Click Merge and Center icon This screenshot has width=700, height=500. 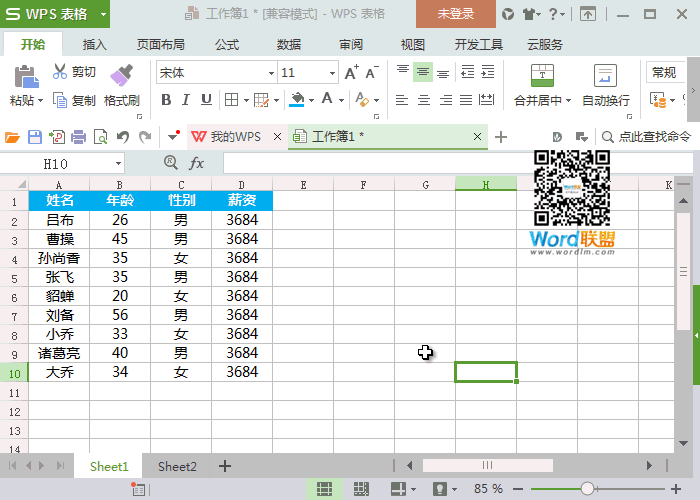542,75
